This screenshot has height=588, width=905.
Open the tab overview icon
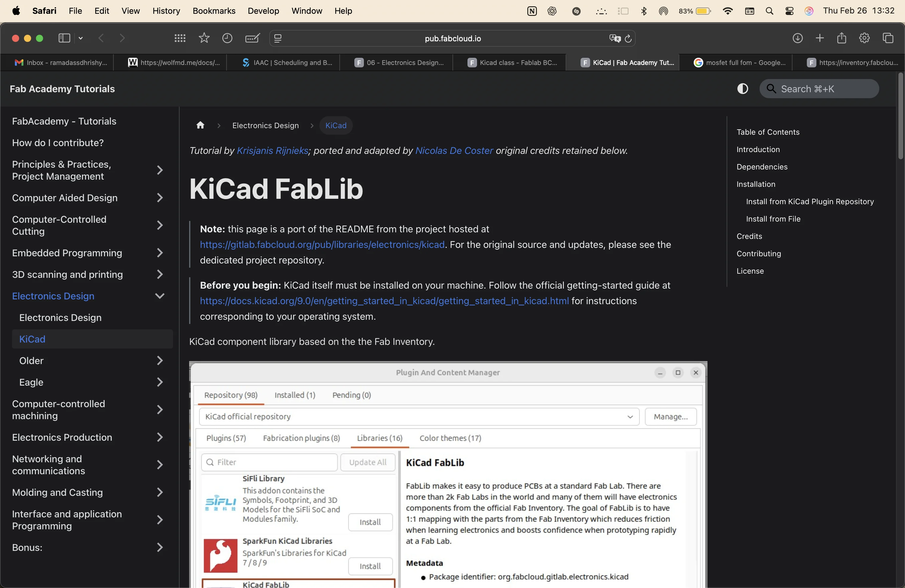click(888, 38)
